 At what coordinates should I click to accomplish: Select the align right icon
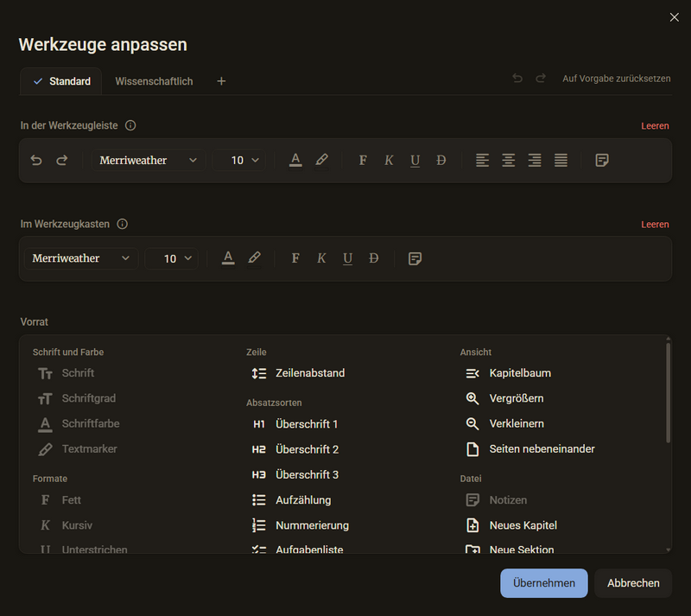click(535, 160)
